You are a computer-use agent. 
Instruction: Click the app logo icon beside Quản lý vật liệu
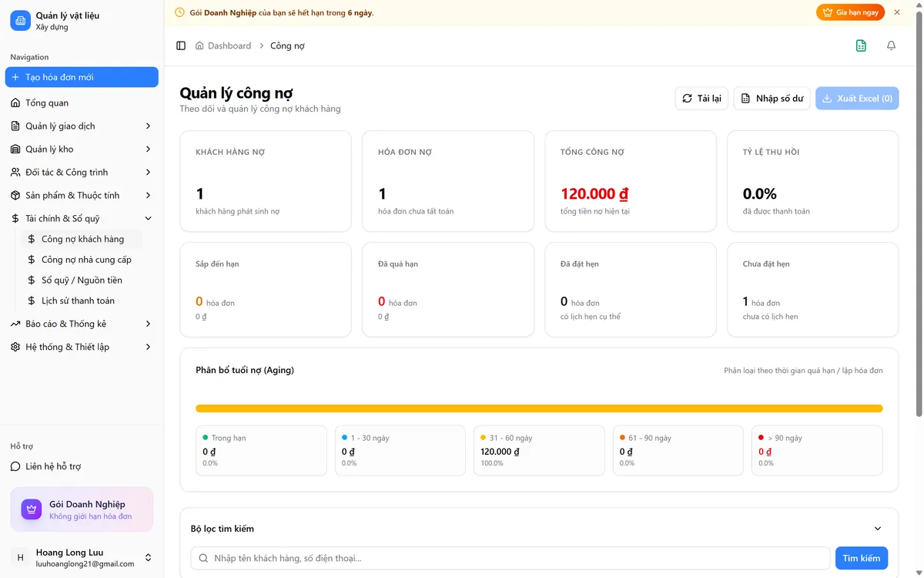(x=20, y=21)
